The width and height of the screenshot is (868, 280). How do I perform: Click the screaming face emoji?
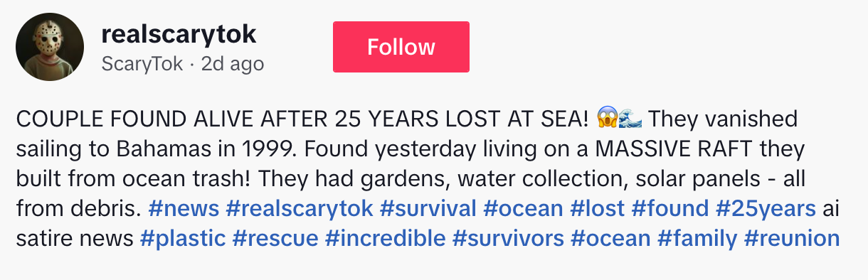607,119
